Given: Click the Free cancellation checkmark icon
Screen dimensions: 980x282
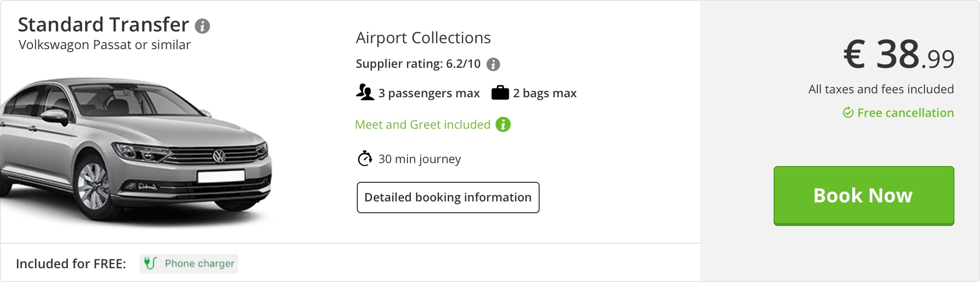Looking at the screenshot, I should point(848,113).
